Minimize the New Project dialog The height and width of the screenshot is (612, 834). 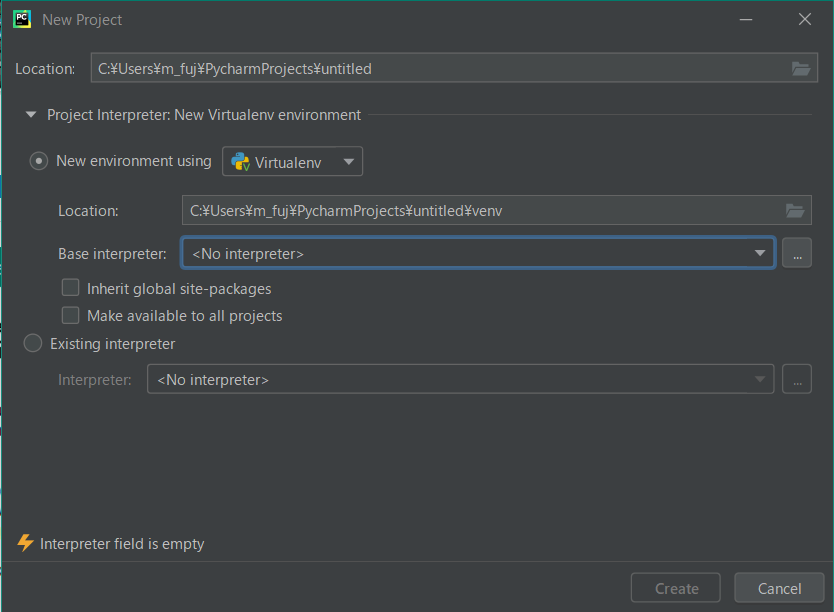pyautogui.click(x=746, y=20)
